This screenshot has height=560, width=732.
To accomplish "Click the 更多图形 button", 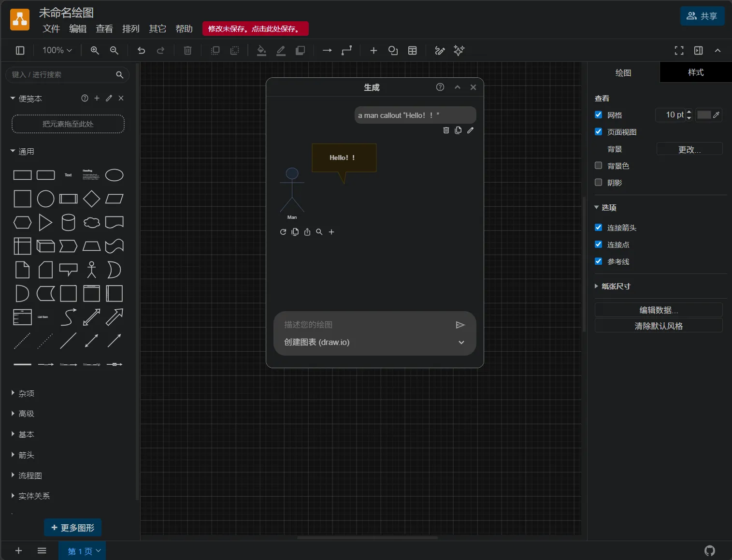I will coord(73,528).
